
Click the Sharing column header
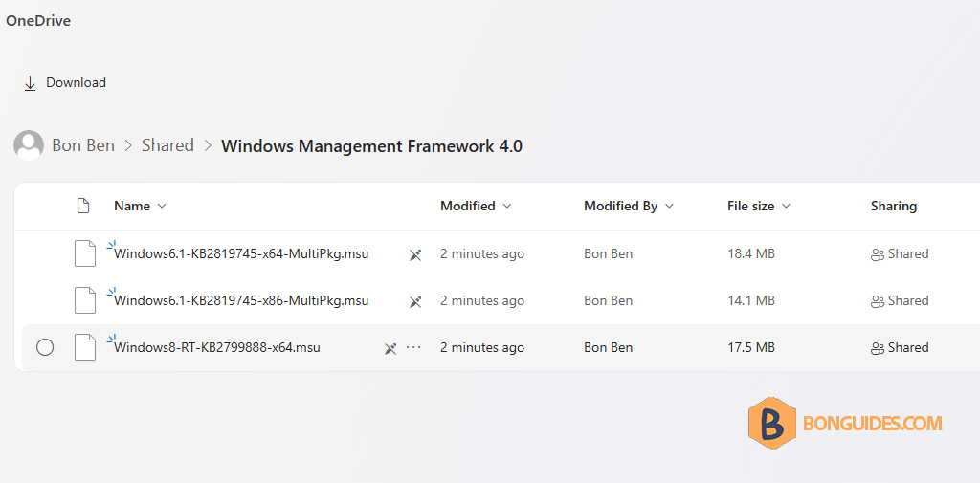pyautogui.click(x=894, y=207)
